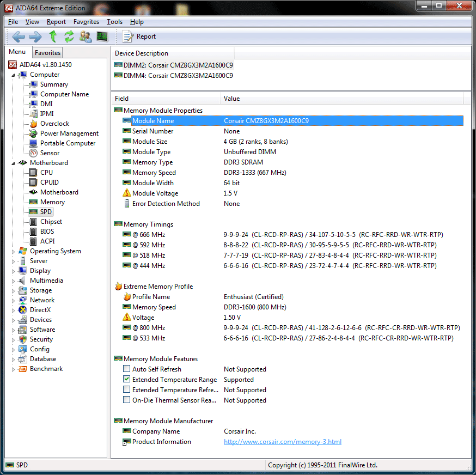This screenshot has width=476, height=475.
Task: Select the Memory module icon in the tree
Action: point(33,202)
